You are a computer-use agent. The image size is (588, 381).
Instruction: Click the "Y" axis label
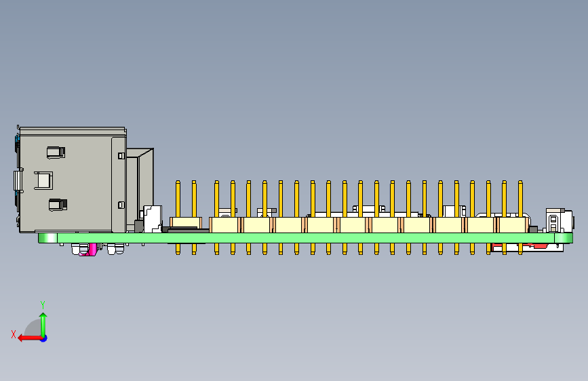43,305
